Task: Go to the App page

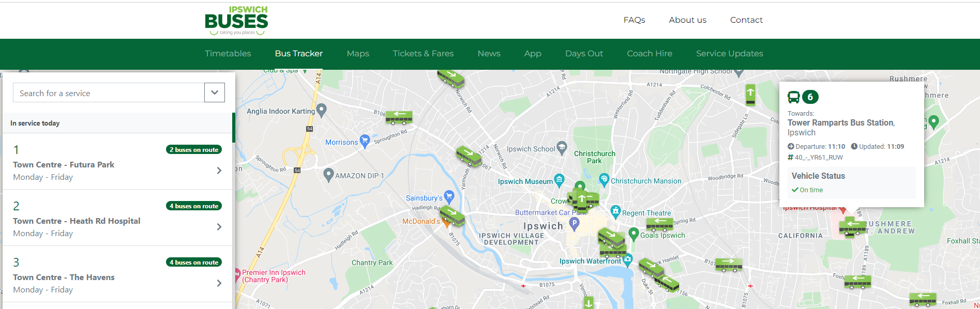Action: click(533, 54)
